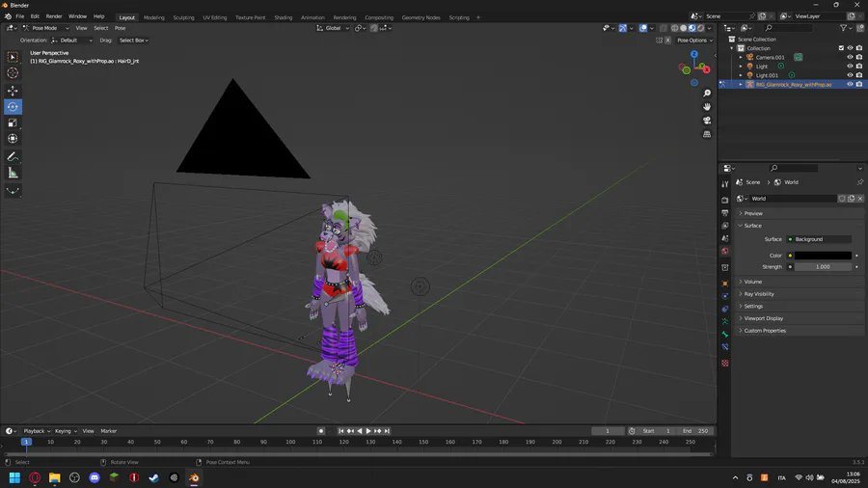Play animation forward
This screenshot has height=488, width=868.
click(368, 431)
